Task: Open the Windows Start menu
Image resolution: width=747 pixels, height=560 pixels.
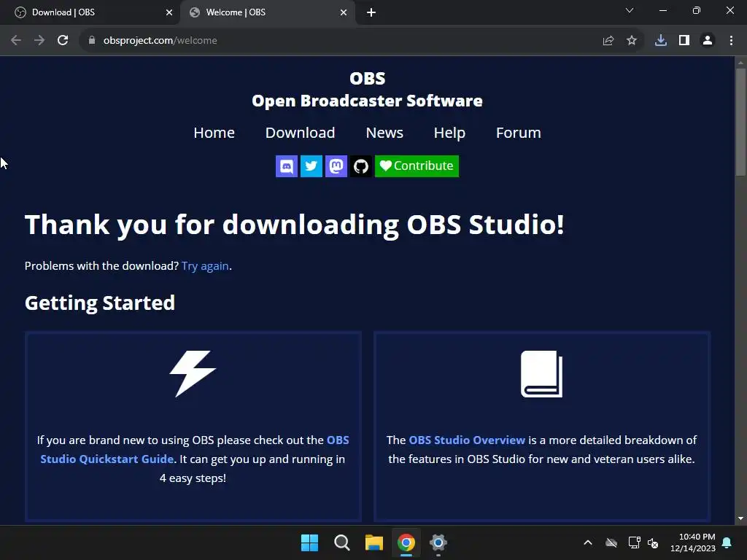Action: point(309,542)
